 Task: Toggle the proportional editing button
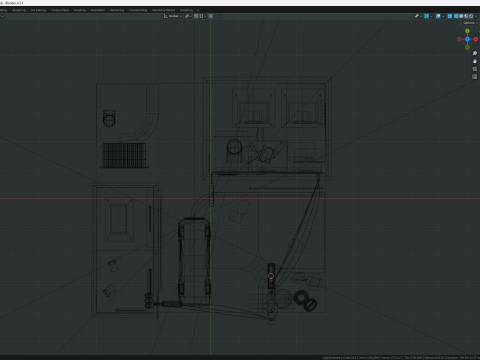(211, 16)
